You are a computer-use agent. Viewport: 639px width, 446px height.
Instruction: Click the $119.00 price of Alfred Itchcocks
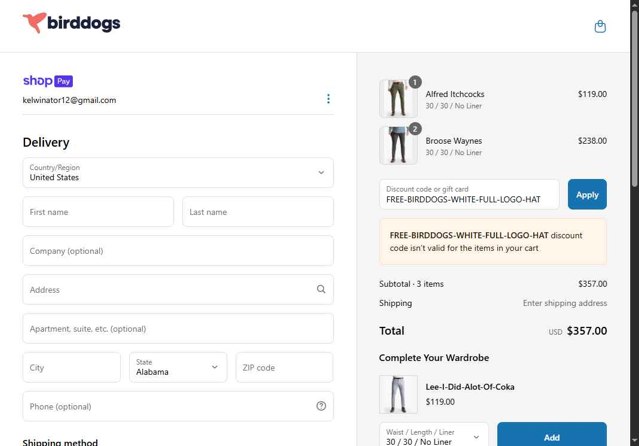click(592, 94)
